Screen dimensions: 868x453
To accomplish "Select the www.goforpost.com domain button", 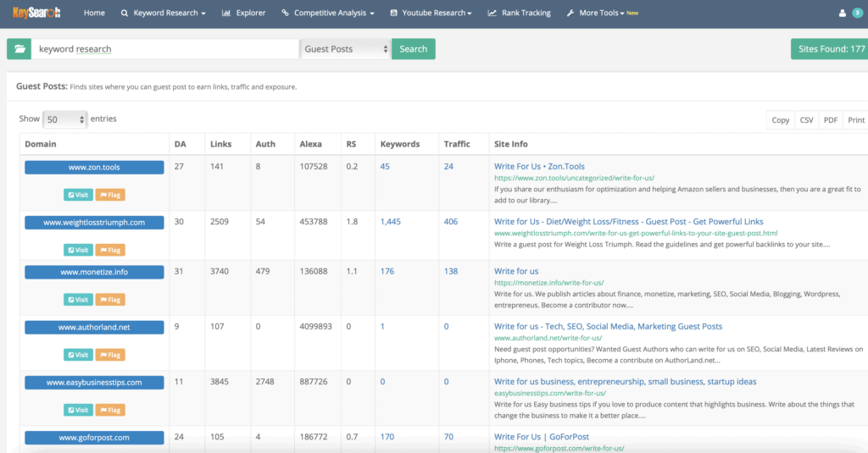I will pos(94,438).
